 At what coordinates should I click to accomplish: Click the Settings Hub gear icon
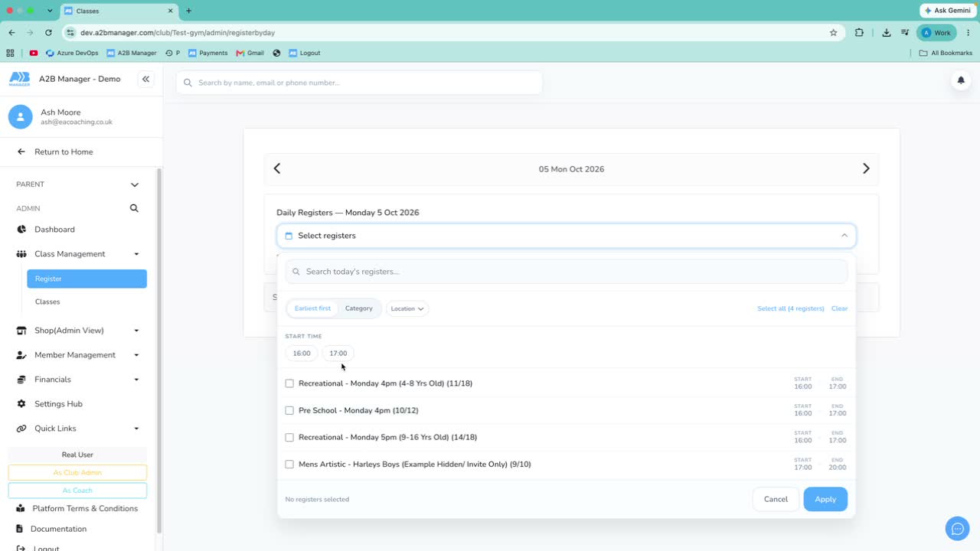click(x=21, y=404)
